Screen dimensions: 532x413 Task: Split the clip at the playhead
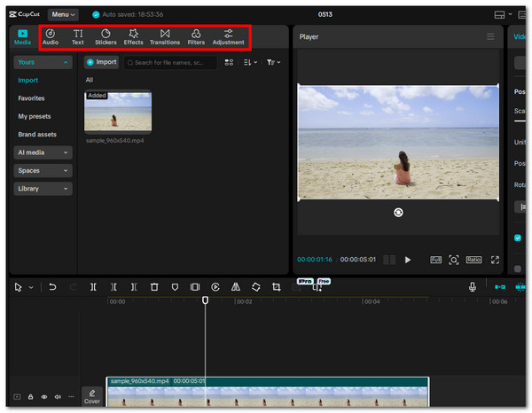(x=93, y=287)
